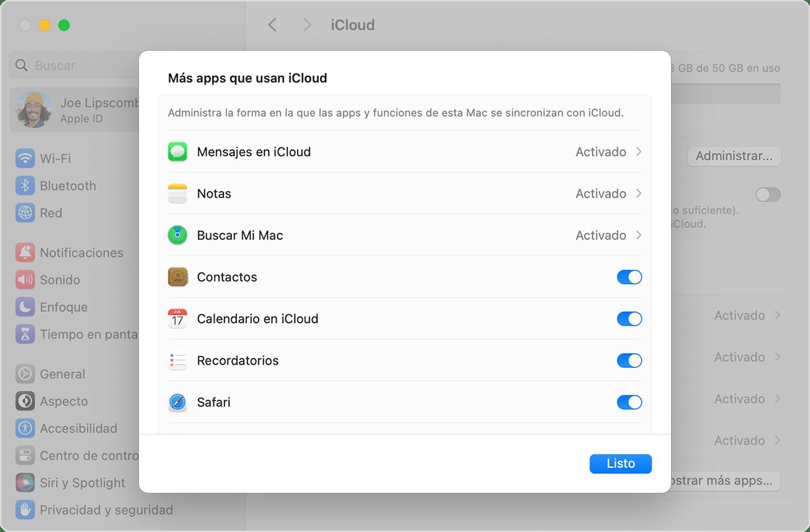Click the Wi-Fi sidebar icon

point(25,159)
